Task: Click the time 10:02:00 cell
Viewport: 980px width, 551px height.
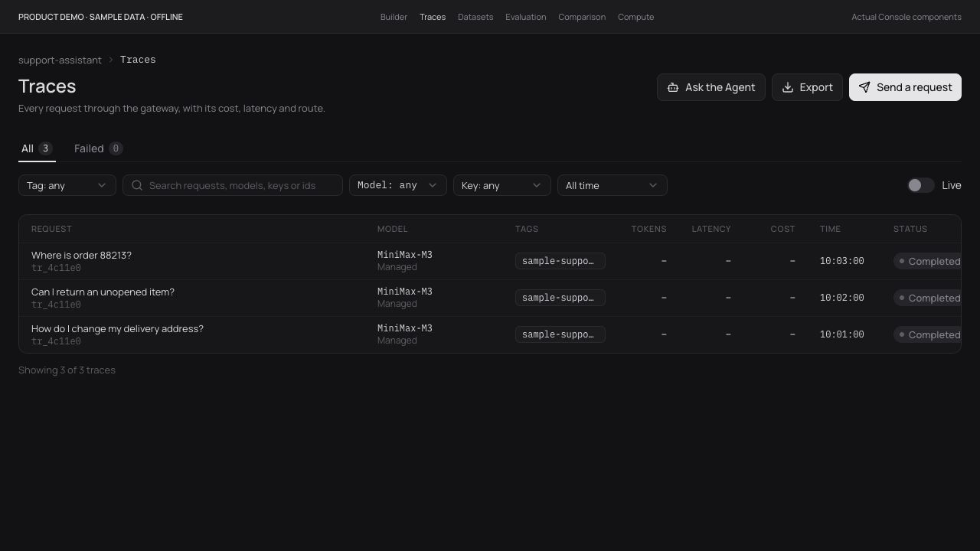Action: [x=841, y=298]
